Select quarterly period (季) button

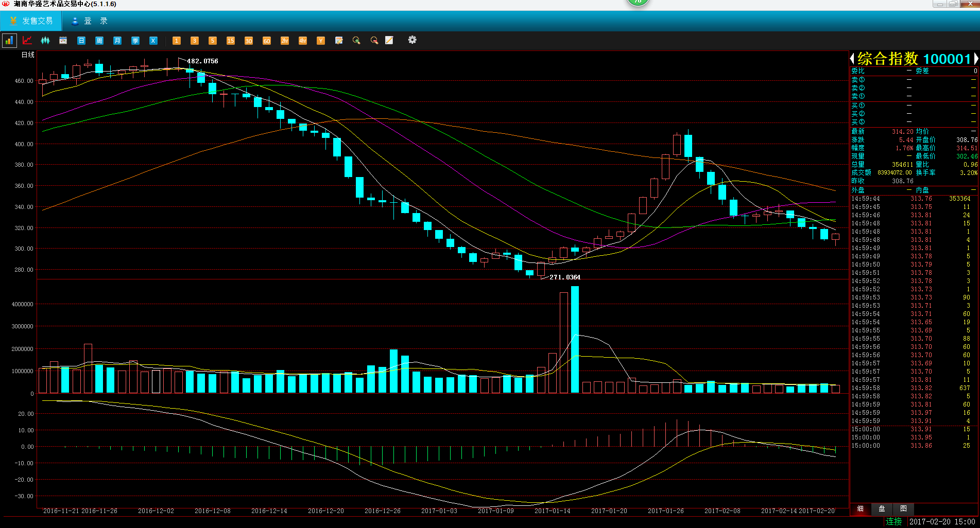point(135,40)
